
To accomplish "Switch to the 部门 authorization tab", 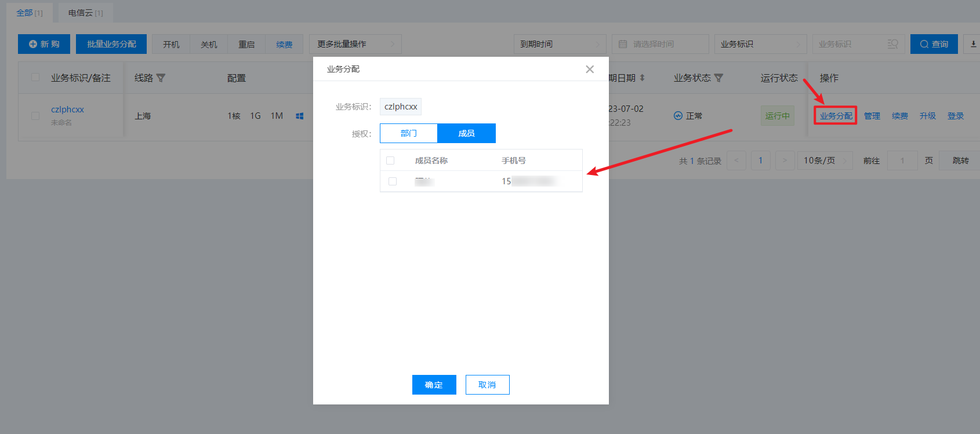I will tap(409, 133).
